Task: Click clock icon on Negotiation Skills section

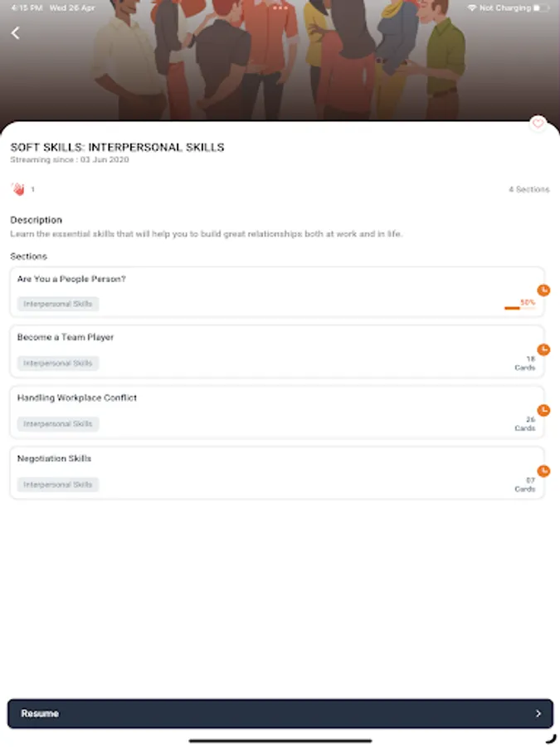Action: pos(543,471)
